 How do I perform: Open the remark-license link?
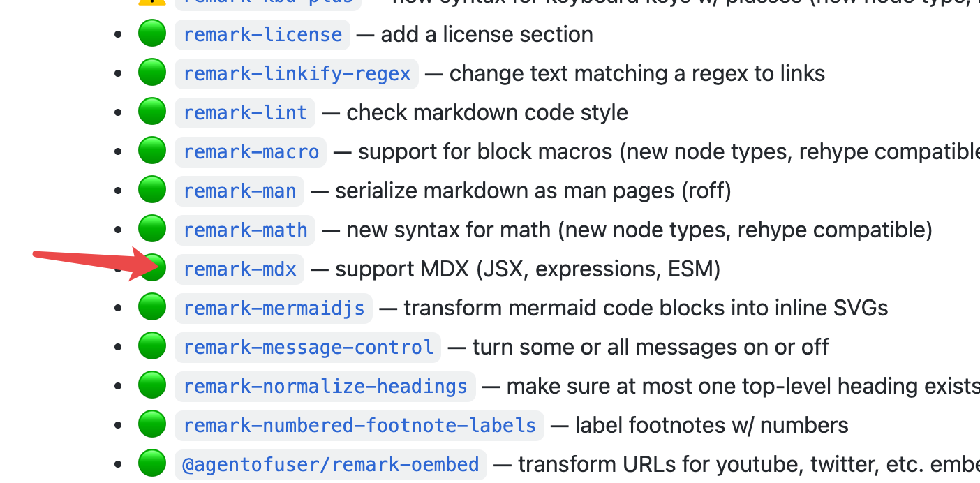262,34
